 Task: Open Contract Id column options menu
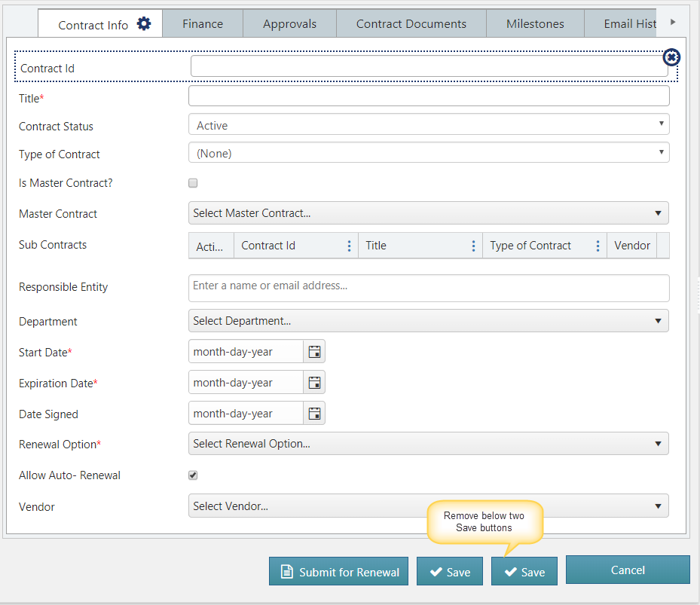tap(349, 246)
